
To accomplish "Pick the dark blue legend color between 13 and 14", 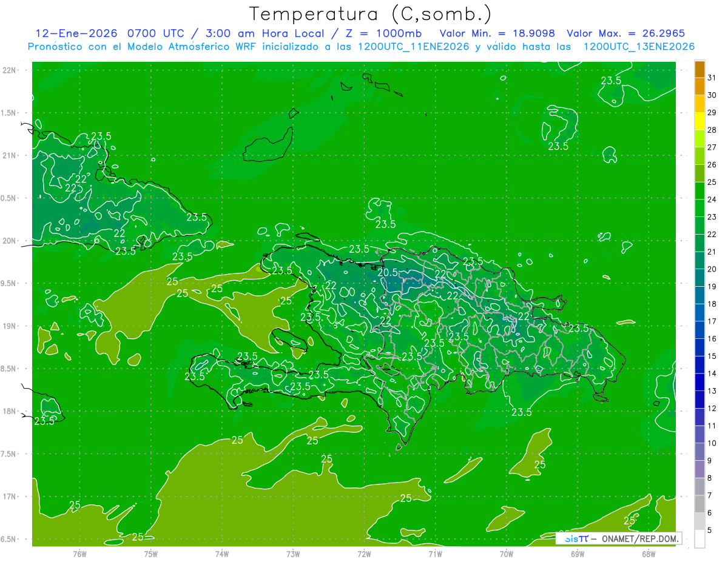I will click(699, 382).
